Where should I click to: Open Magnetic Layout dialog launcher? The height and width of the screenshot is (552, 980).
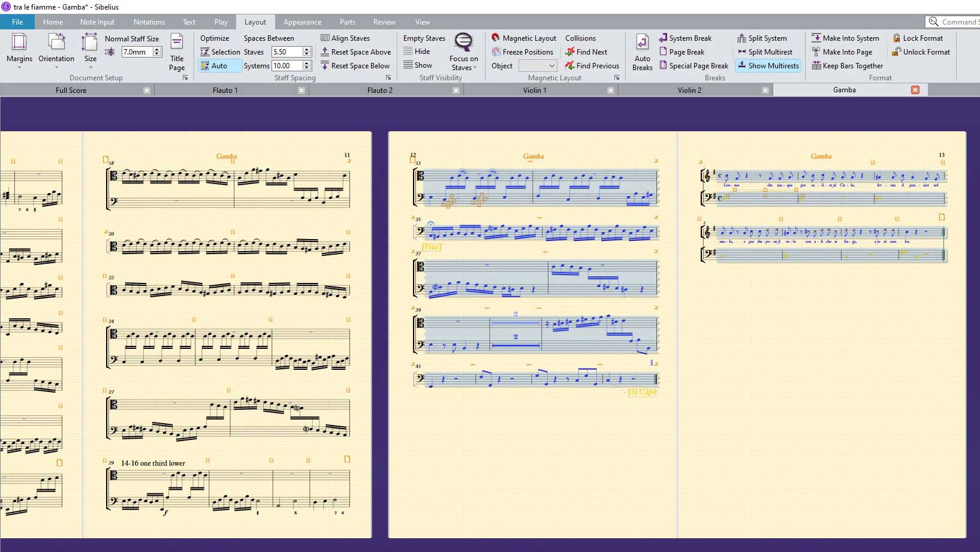tap(617, 78)
